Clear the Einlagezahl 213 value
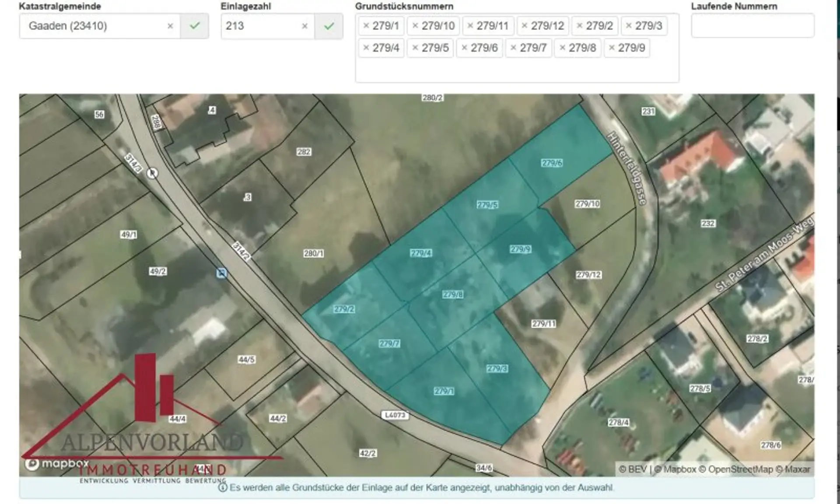The height and width of the screenshot is (504, 840). coord(304,26)
